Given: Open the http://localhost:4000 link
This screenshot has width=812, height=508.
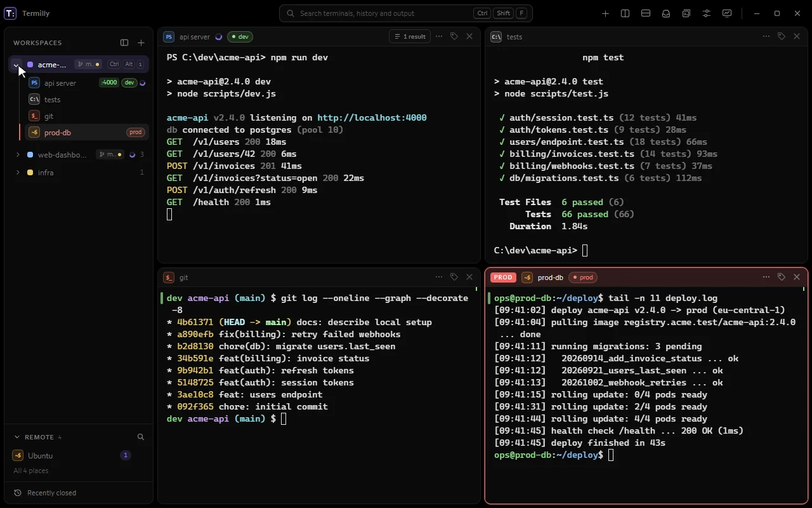Looking at the screenshot, I should pos(372,117).
